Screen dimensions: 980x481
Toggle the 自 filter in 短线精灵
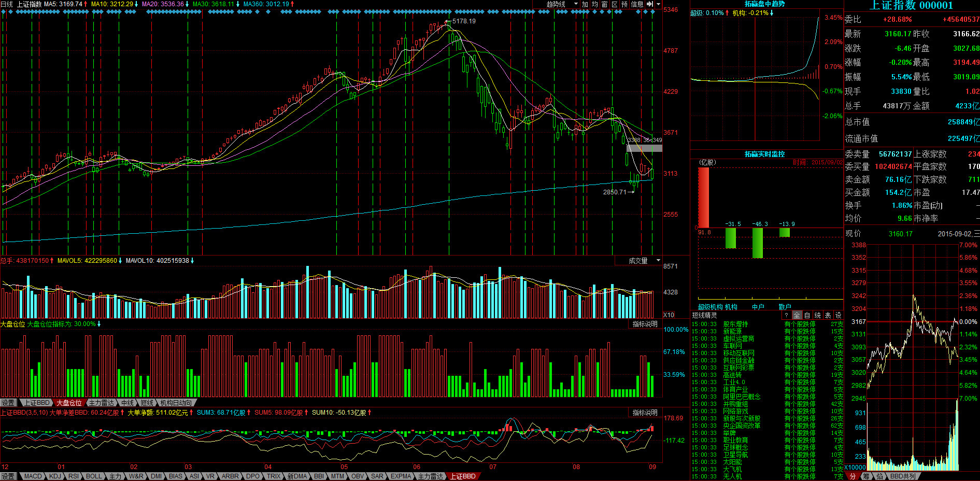(807, 315)
